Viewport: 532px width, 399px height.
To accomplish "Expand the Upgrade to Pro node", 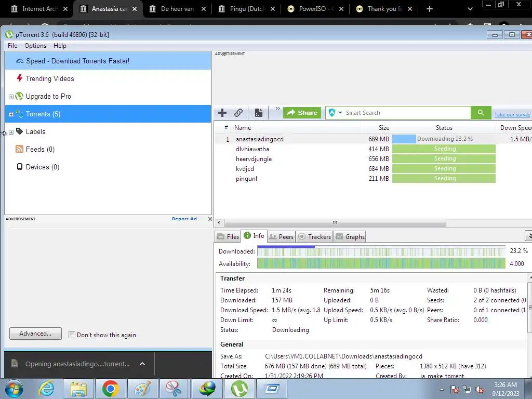I will pyautogui.click(x=11, y=97).
